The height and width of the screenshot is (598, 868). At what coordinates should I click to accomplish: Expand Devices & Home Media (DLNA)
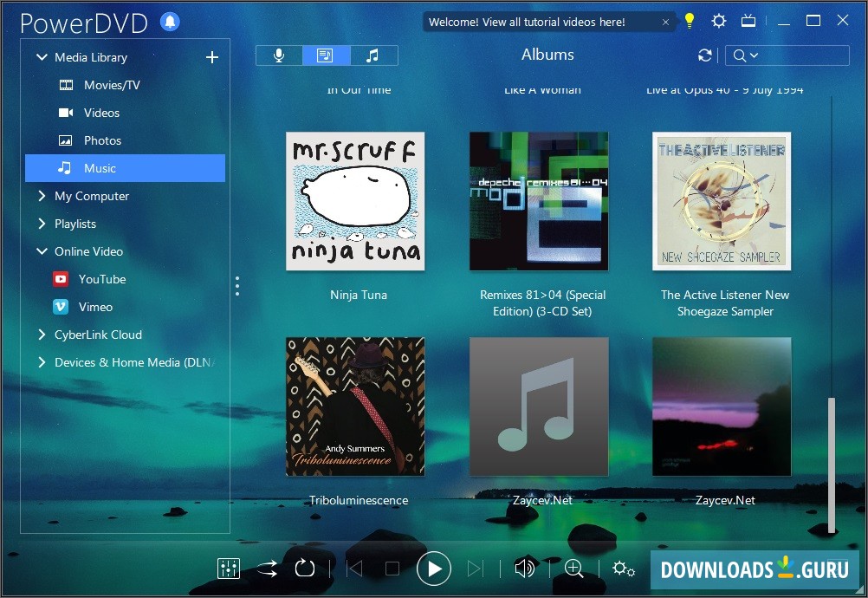[x=41, y=362]
